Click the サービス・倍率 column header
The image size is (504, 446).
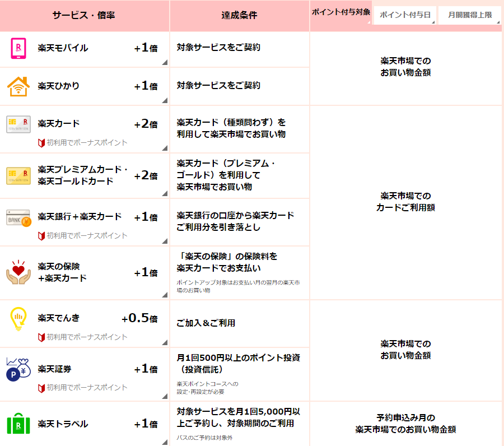[84, 15]
